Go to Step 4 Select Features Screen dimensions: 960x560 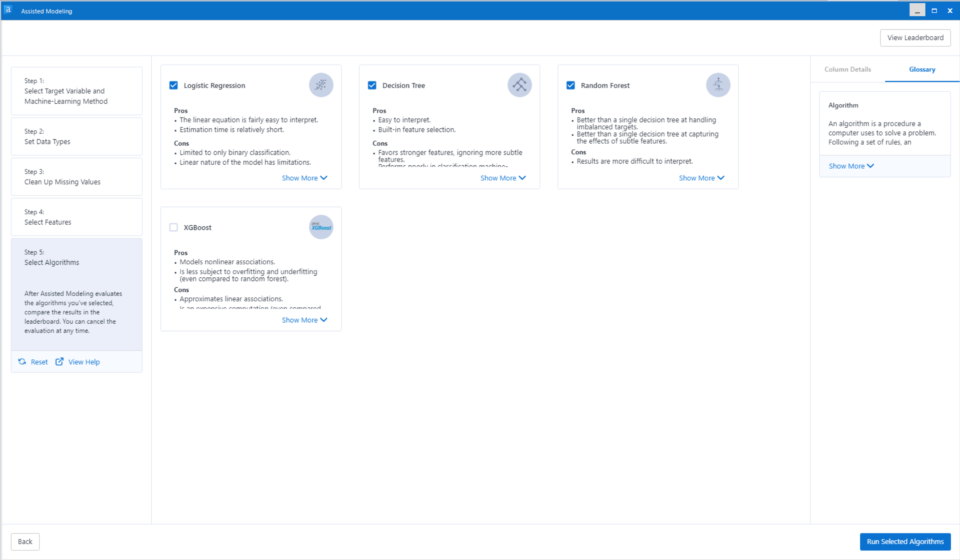coord(77,217)
